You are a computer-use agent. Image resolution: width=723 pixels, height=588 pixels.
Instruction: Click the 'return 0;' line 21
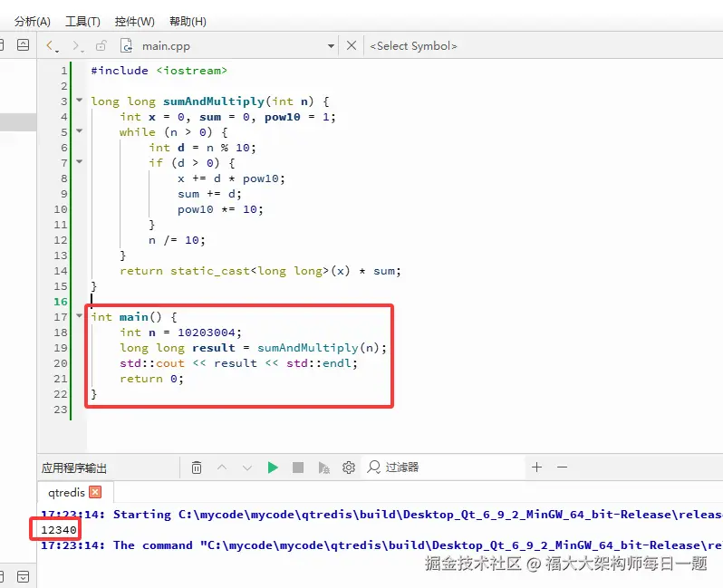(x=151, y=379)
